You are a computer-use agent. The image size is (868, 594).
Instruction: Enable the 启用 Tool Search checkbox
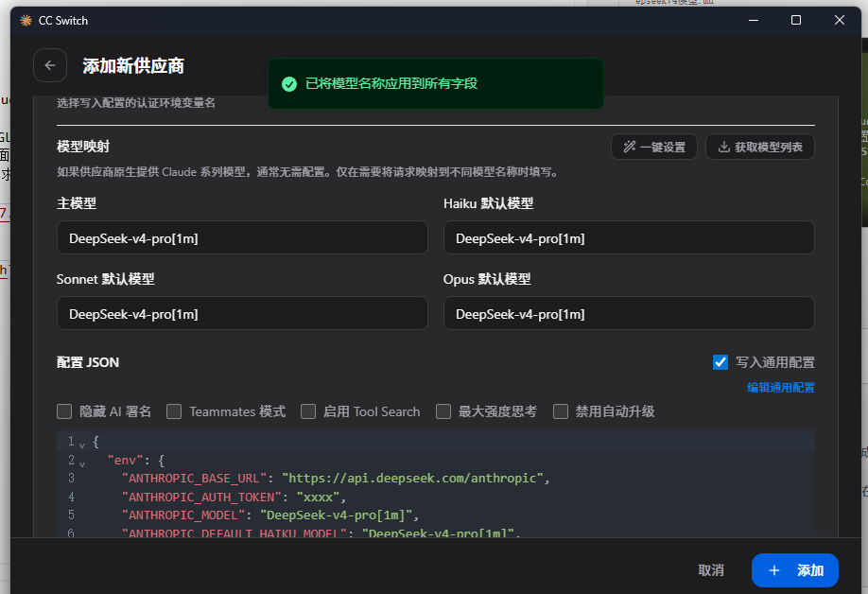click(x=308, y=411)
